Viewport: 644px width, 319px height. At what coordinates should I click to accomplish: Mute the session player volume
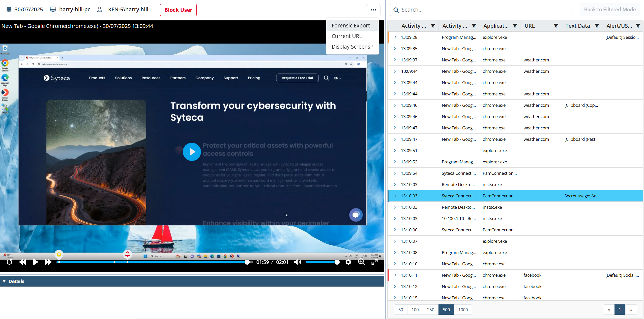[x=298, y=262]
